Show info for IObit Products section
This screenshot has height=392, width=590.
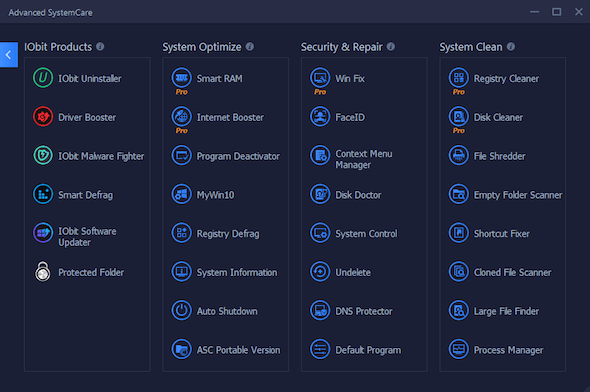pos(100,47)
